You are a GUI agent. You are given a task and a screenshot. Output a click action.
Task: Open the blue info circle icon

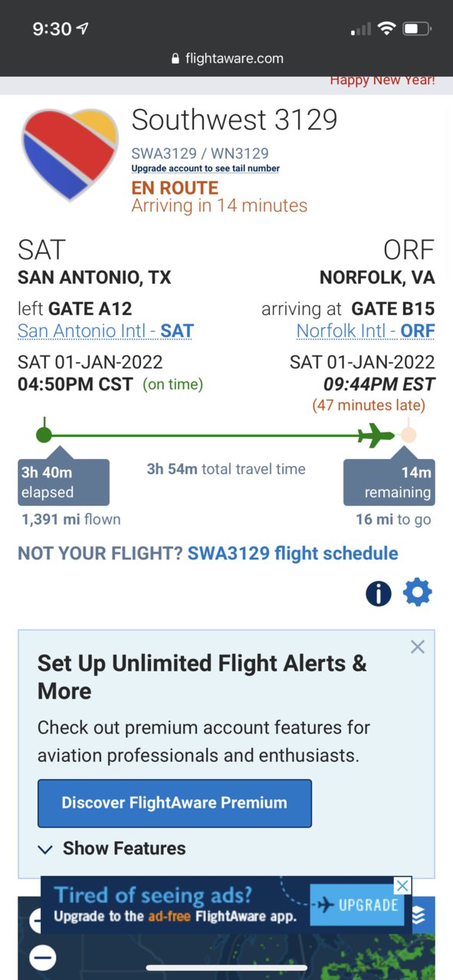tap(379, 593)
